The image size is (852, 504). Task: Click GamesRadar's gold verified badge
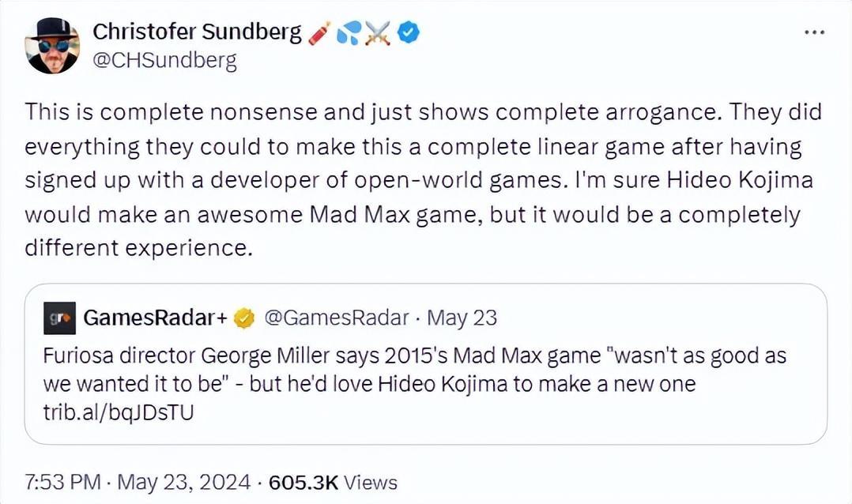pos(245,318)
